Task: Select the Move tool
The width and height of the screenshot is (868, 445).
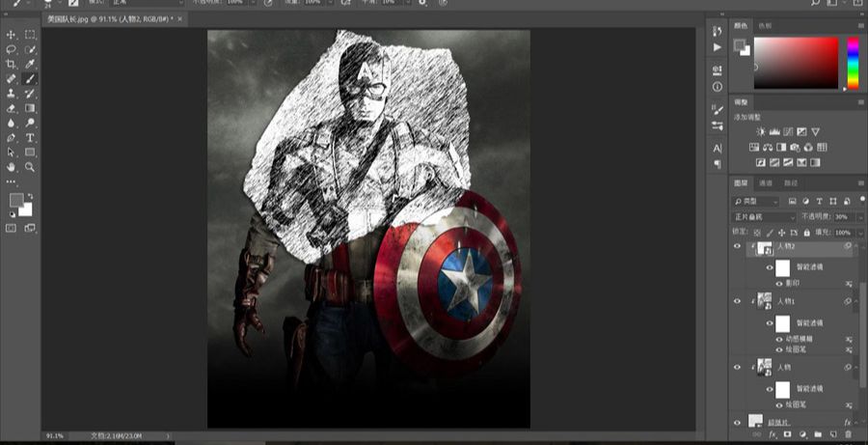Action: point(11,35)
